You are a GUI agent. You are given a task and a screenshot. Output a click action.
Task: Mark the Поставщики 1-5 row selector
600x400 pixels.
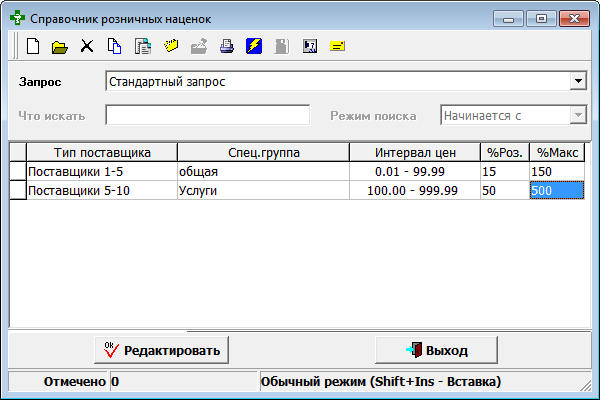(x=18, y=171)
